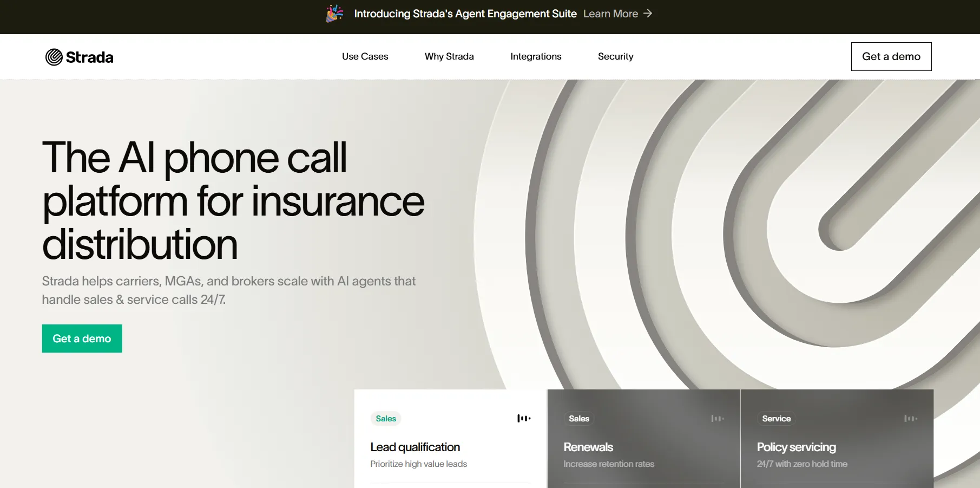Open the Security nav link
This screenshot has height=488, width=980.
pyautogui.click(x=615, y=56)
